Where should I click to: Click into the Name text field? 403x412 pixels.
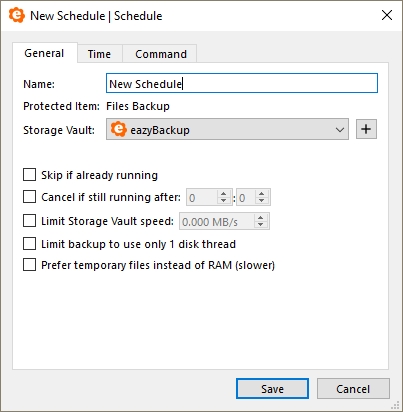coord(242,83)
